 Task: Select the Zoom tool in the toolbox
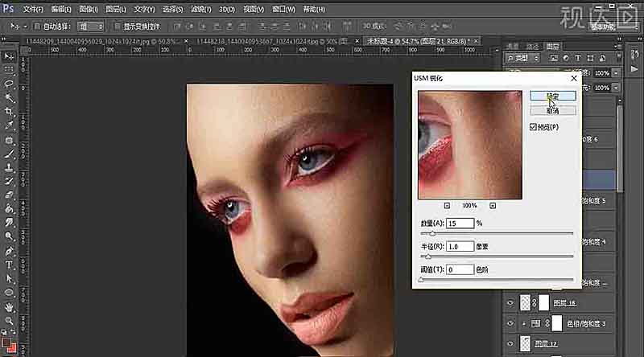[x=9, y=321]
